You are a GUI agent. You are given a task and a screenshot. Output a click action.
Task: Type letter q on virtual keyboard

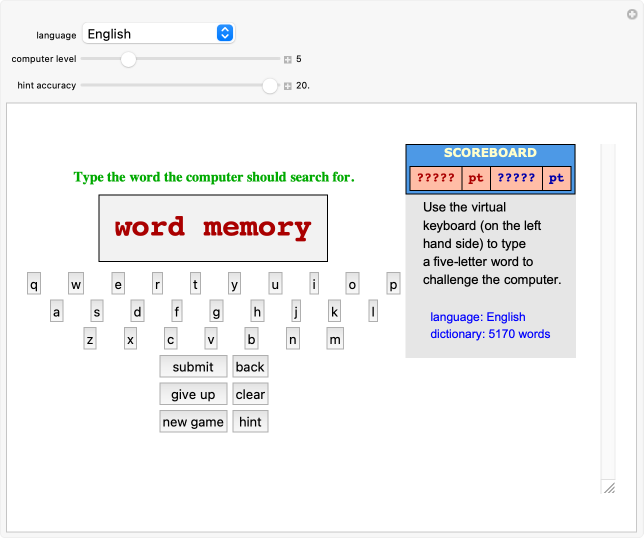34,285
